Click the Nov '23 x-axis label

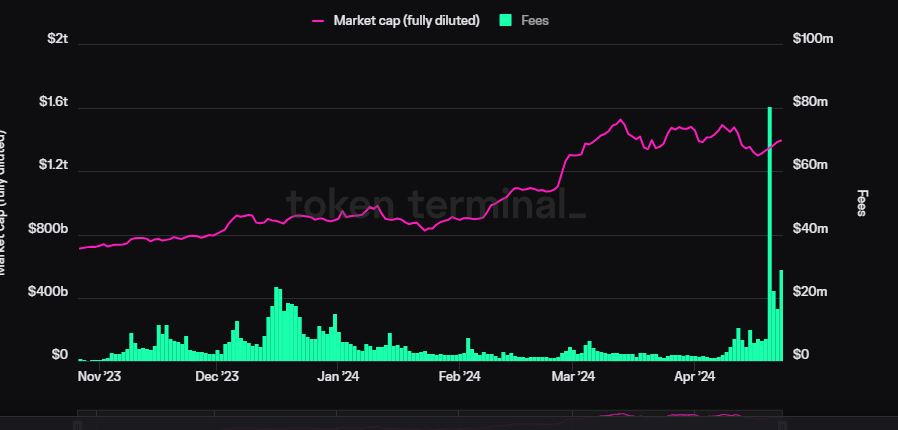tap(100, 377)
